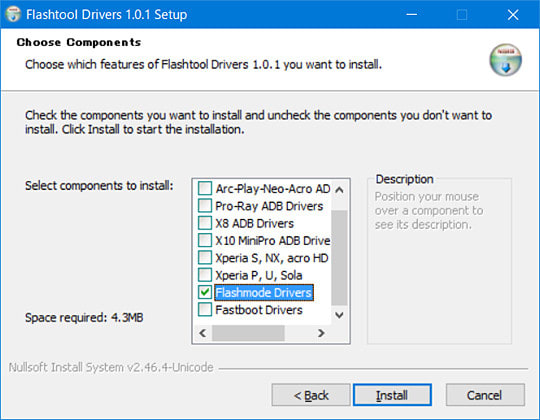Select the Xperia S, NX, acro HD label
Viewport: 540px width, 420px height.
pos(272,258)
